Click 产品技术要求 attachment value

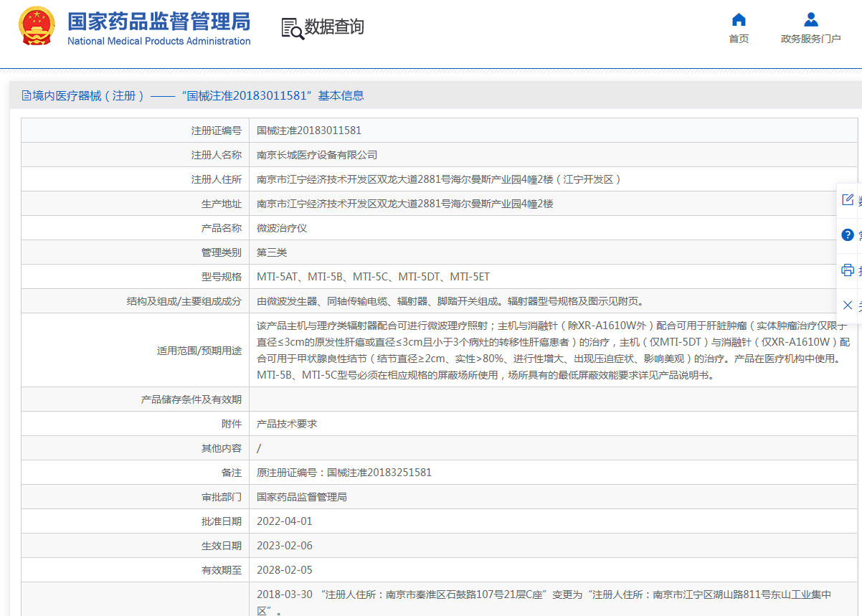(287, 424)
